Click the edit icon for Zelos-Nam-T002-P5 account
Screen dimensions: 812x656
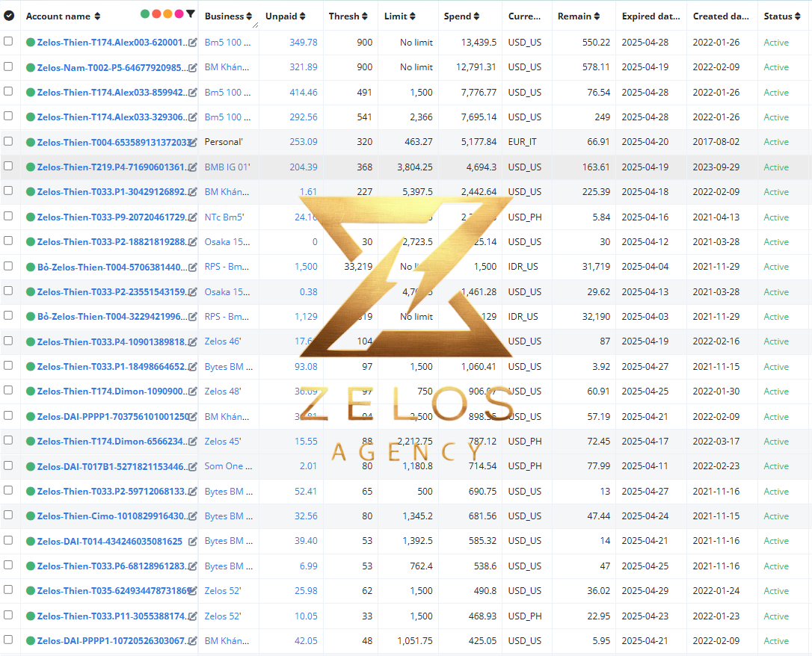pyautogui.click(x=193, y=67)
